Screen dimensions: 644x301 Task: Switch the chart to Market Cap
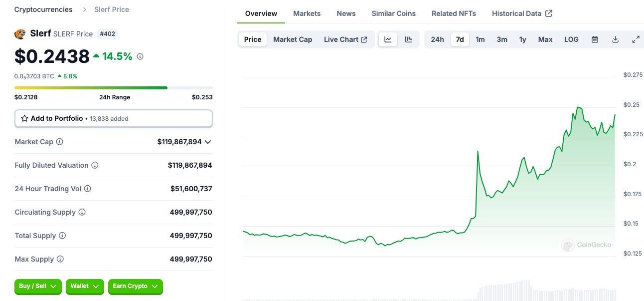pyautogui.click(x=293, y=39)
